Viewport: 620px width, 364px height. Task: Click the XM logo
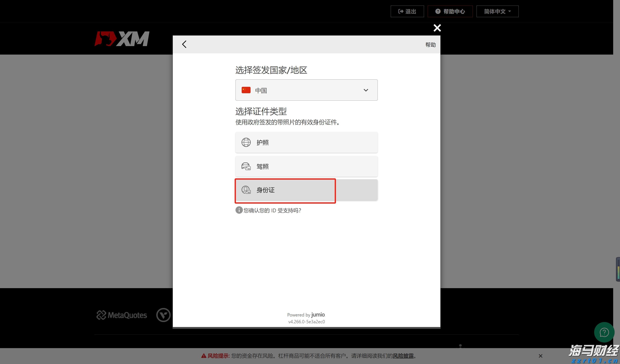coord(122,38)
